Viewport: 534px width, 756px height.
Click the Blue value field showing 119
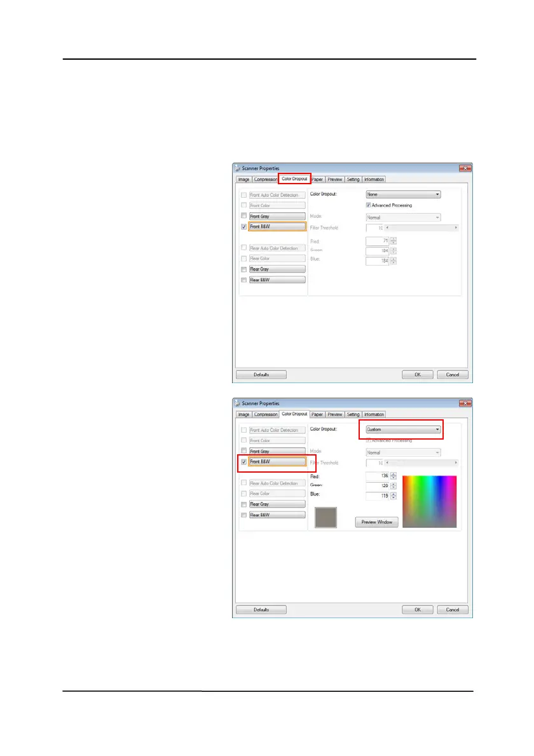tap(377, 496)
